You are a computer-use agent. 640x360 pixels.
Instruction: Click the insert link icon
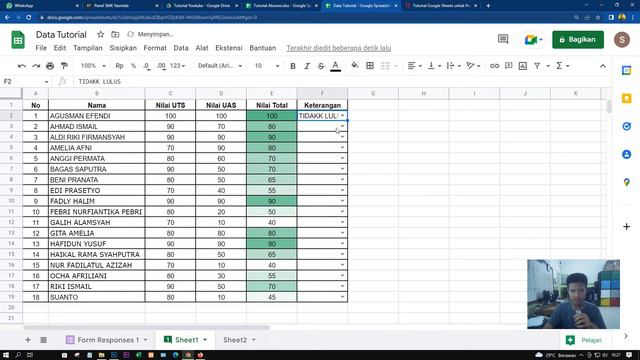coord(494,66)
